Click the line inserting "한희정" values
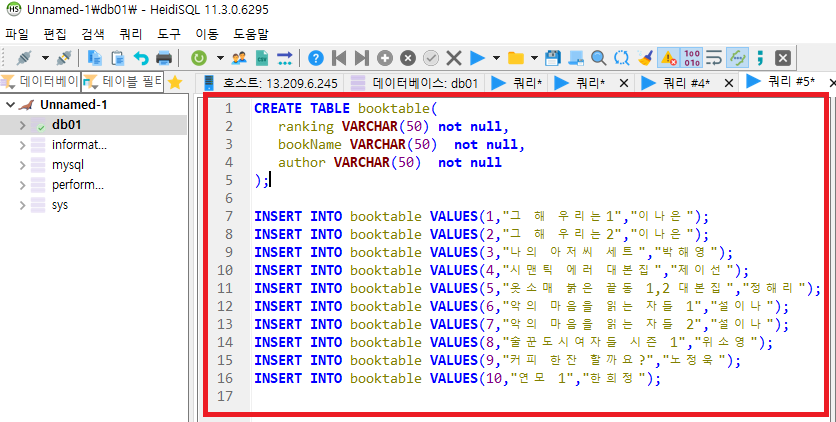836x422 pixels. 457,378
